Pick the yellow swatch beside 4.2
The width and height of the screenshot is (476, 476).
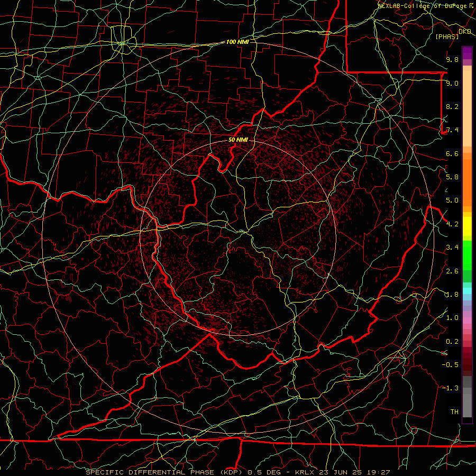pos(467,226)
